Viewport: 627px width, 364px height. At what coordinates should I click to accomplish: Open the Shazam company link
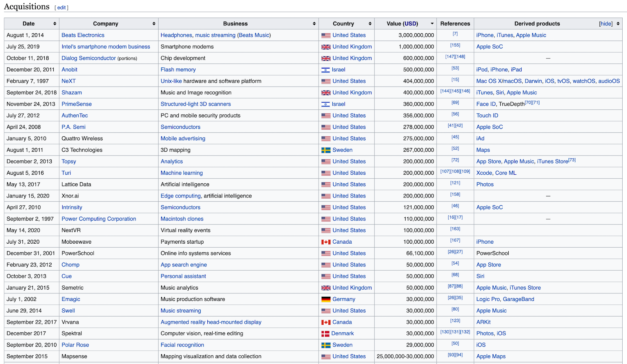(72, 92)
